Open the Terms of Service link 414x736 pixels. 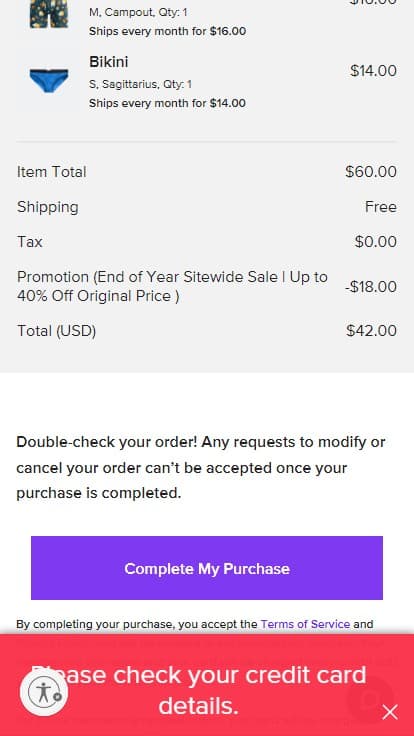(305, 624)
